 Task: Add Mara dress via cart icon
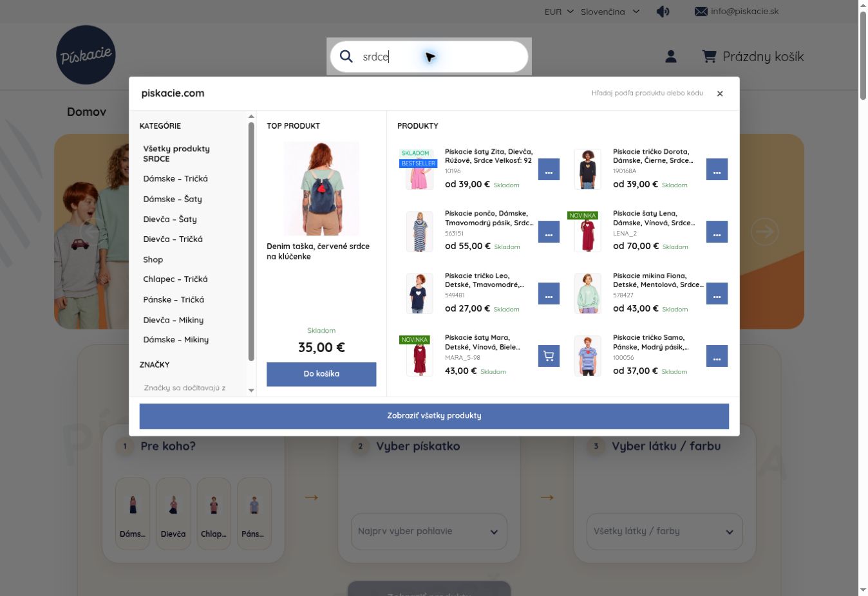coord(549,356)
